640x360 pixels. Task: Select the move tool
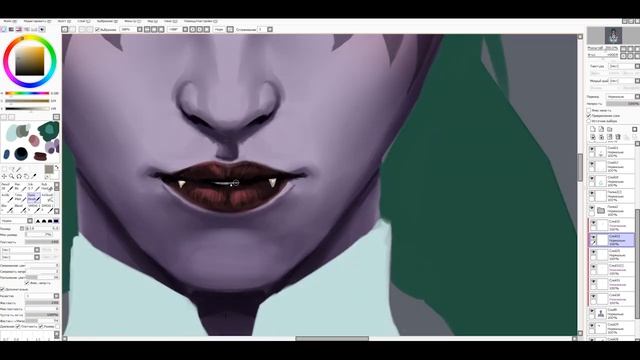pyautogui.click(x=4, y=176)
